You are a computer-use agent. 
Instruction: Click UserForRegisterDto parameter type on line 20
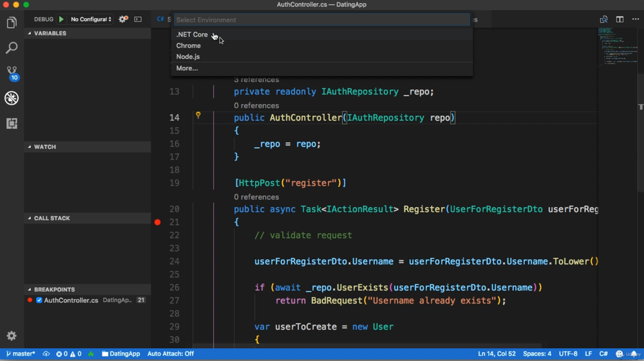pyautogui.click(x=496, y=209)
